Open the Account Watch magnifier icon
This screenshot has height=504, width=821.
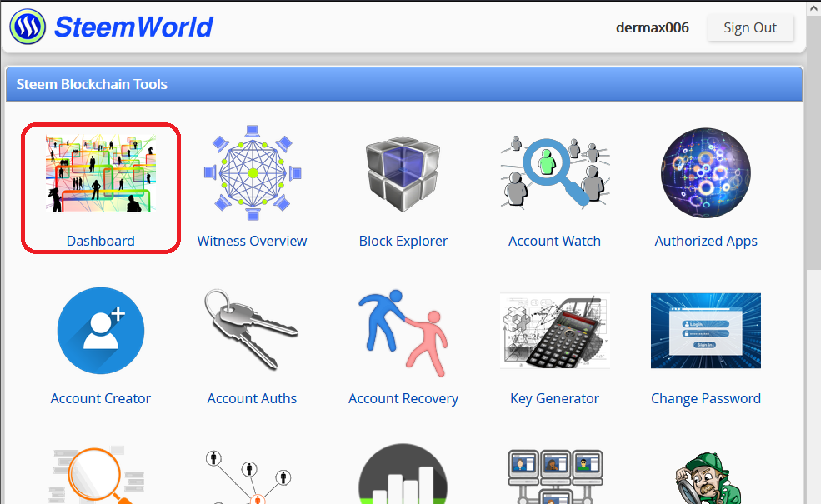555,172
